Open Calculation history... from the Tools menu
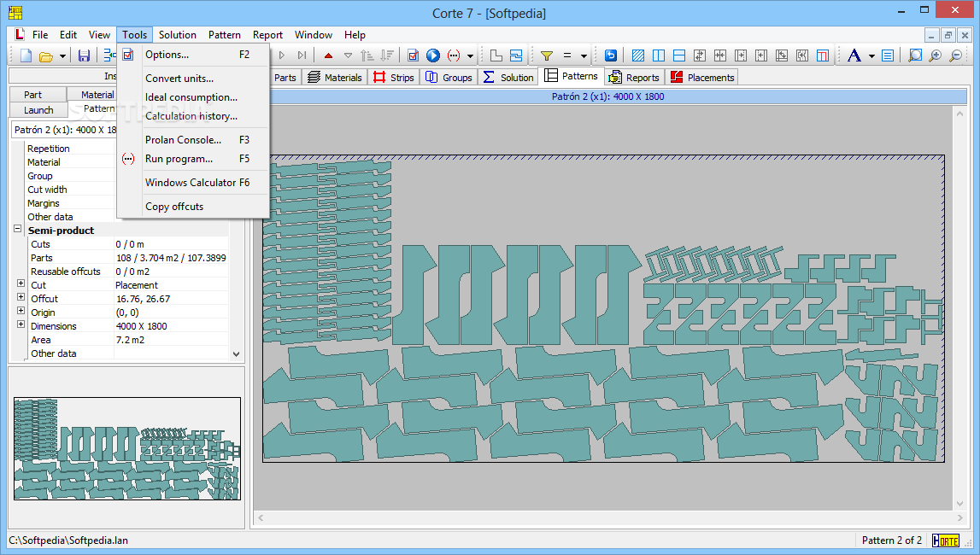The width and height of the screenshot is (980, 555). [193, 116]
